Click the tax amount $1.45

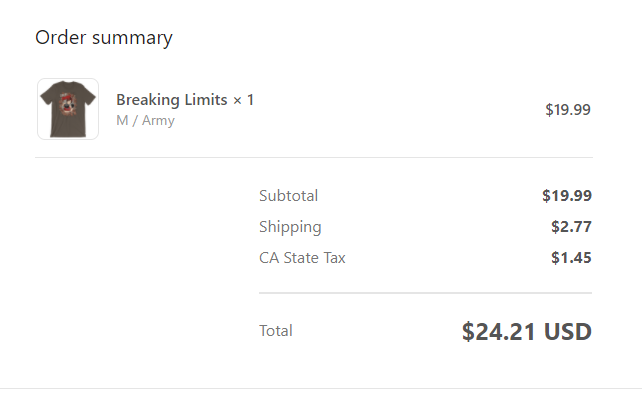click(571, 258)
